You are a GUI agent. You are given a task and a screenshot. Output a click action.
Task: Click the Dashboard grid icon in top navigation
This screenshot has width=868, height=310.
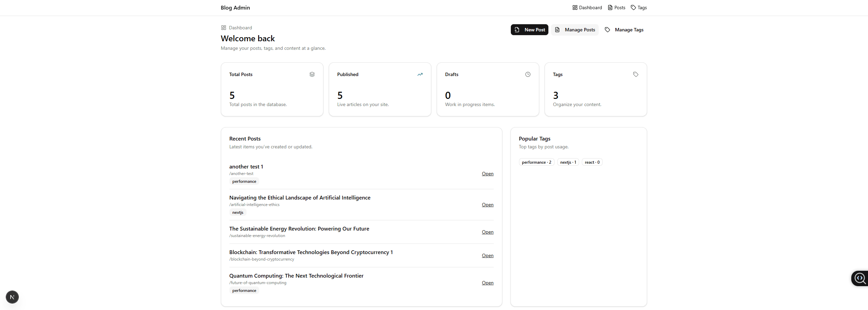pyautogui.click(x=575, y=7)
